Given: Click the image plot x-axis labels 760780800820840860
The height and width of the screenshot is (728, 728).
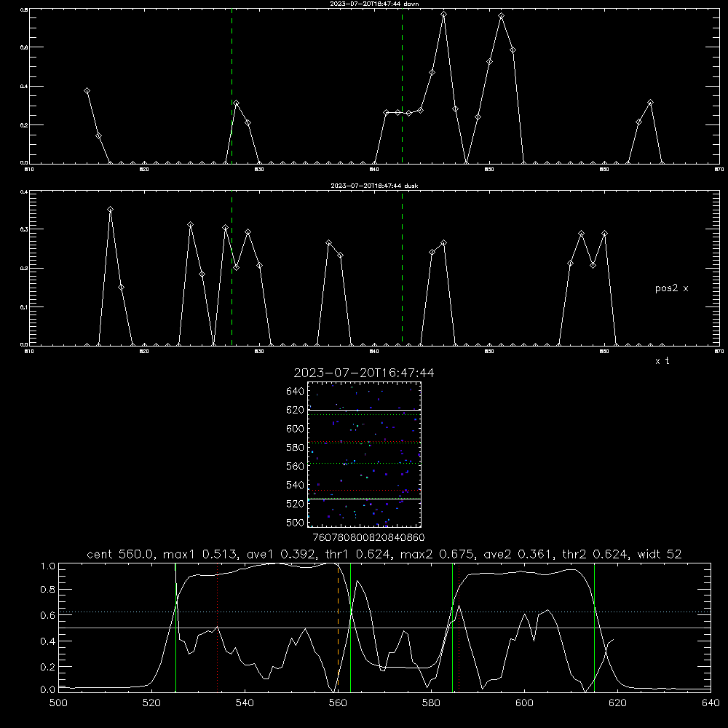Looking at the screenshot, I should (x=368, y=537).
